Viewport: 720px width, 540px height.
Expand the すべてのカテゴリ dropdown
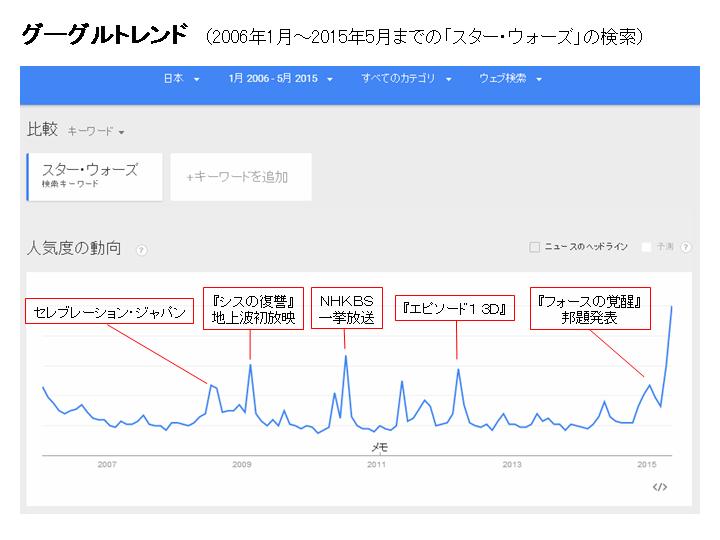click(406, 79)
